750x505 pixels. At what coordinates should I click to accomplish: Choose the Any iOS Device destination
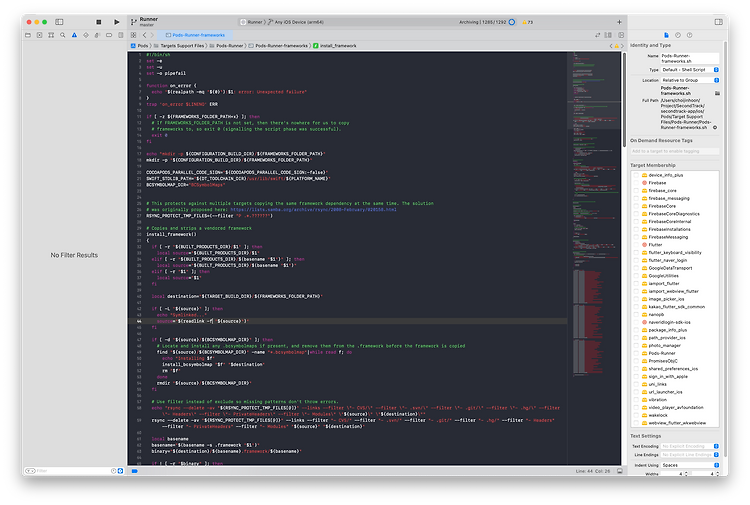296,22
